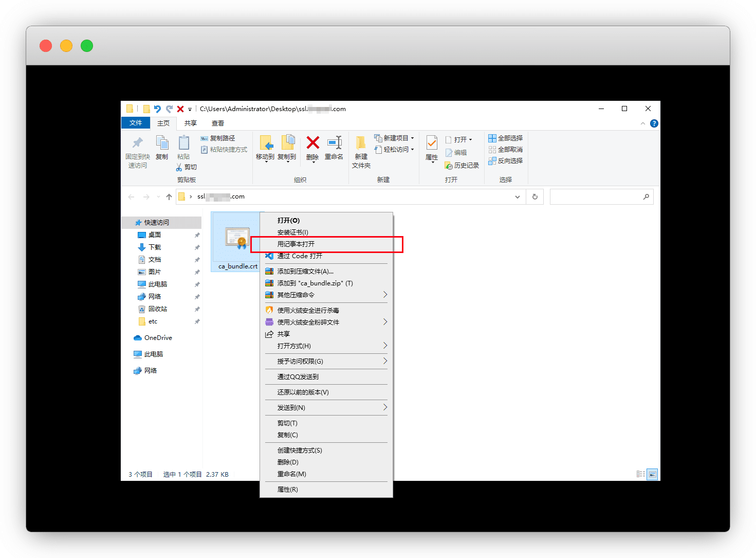Expand the 打开方式(H) submenu
Image resolution: width=756 pixels, height=558 pixels.
click(x=385, y=346)
